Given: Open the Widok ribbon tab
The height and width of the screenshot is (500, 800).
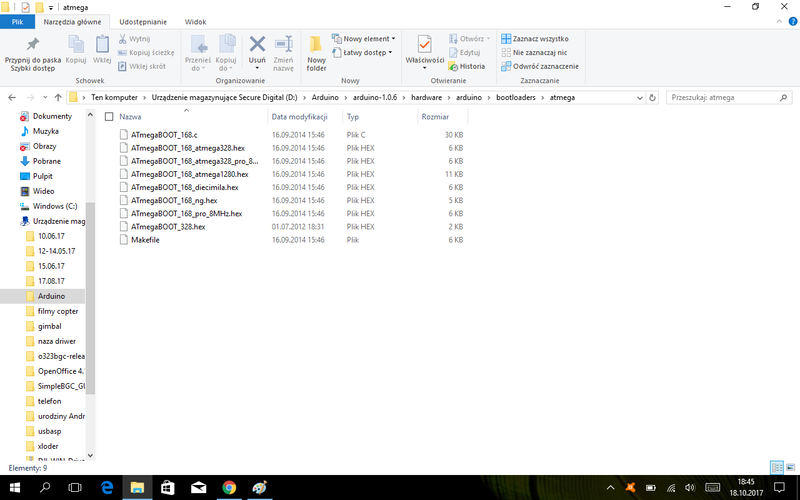Looking at the screenshot, I should point(195,20).
